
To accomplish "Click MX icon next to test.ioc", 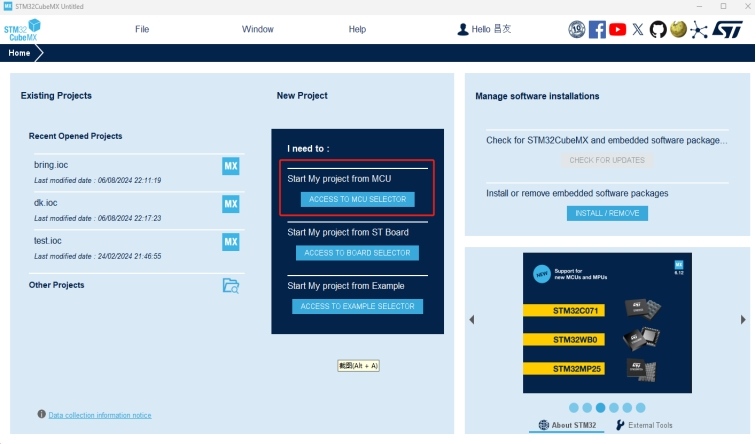I will [231, 243].
